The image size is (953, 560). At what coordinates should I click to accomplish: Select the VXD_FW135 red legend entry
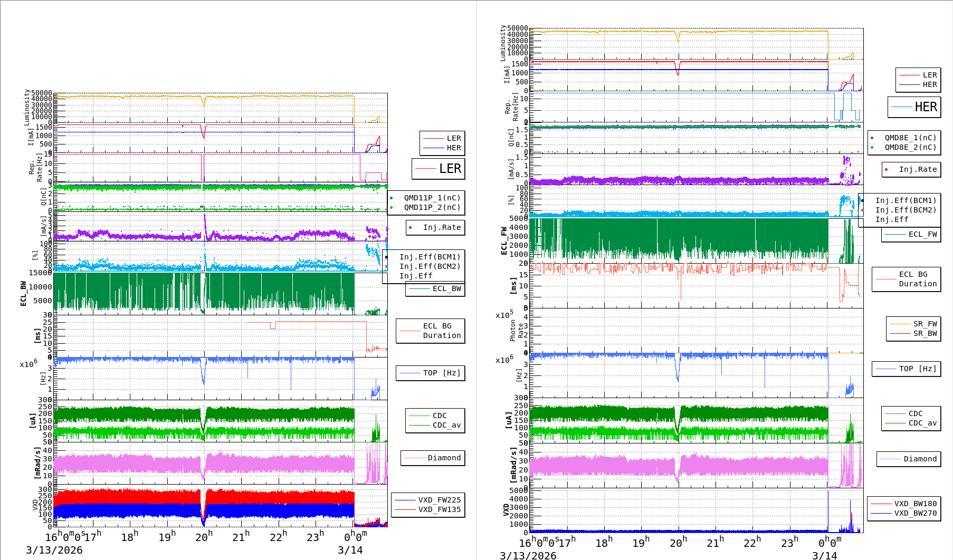[428, 509]
